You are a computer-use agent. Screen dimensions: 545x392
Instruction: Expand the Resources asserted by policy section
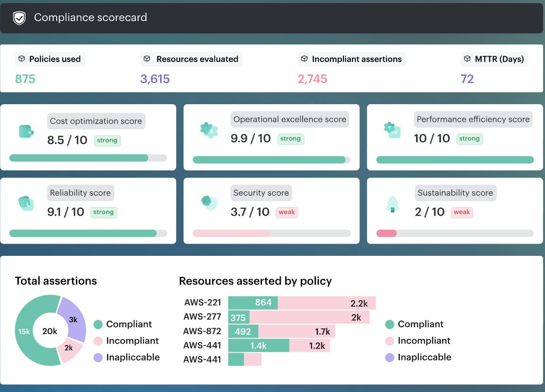click(255, 281)
